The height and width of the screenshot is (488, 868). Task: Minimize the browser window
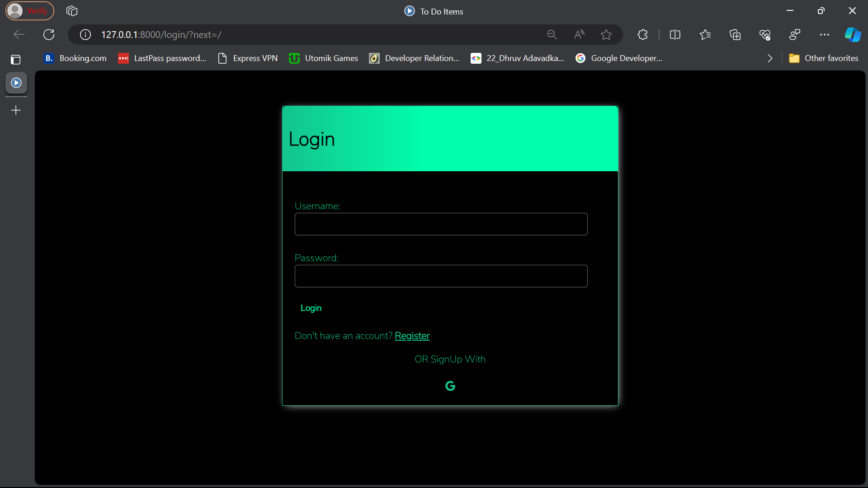[x=790, y=11]
